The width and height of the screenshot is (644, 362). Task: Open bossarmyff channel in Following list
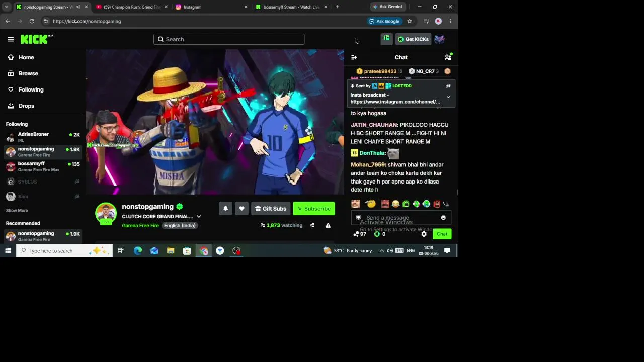(43, 166)
